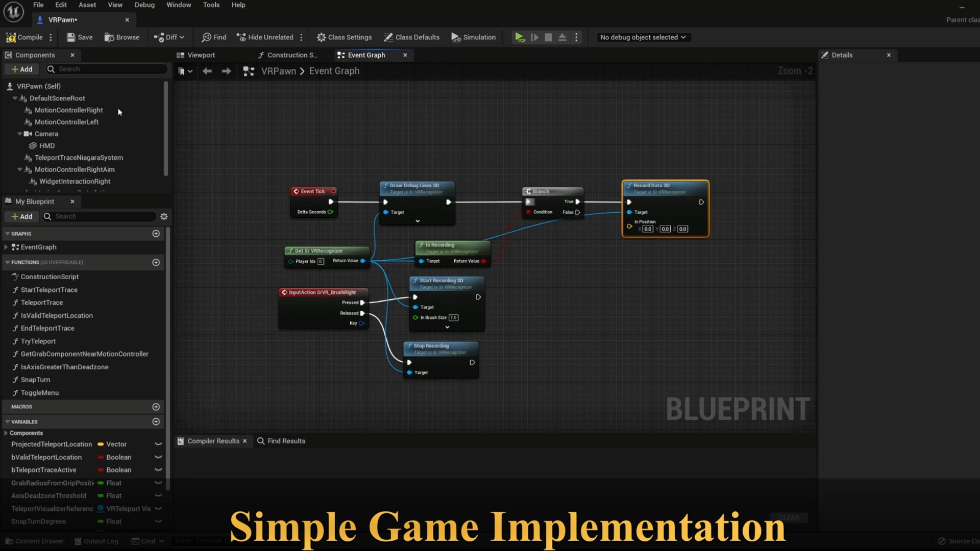Save the blueprint asset
This screenshot has width=980, height=551.
80,37
